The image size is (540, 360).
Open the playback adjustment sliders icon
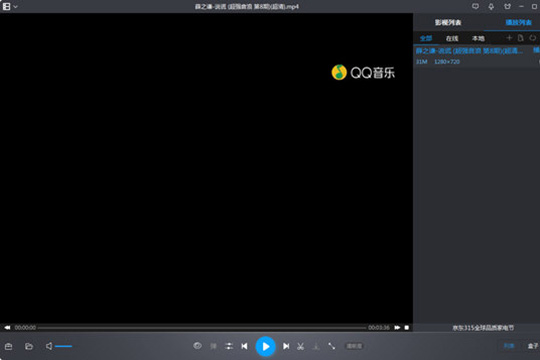[229, 346]
